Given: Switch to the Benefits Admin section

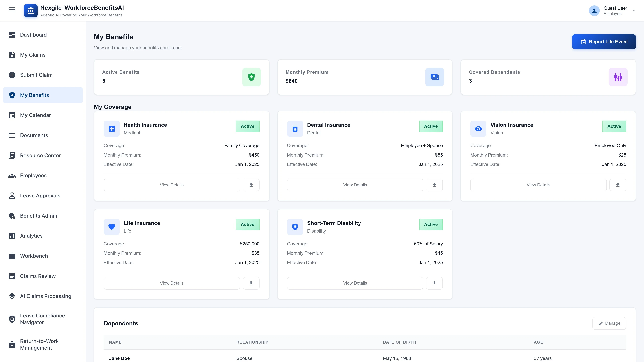Looking at the screenshot, I should click(39, 216).
